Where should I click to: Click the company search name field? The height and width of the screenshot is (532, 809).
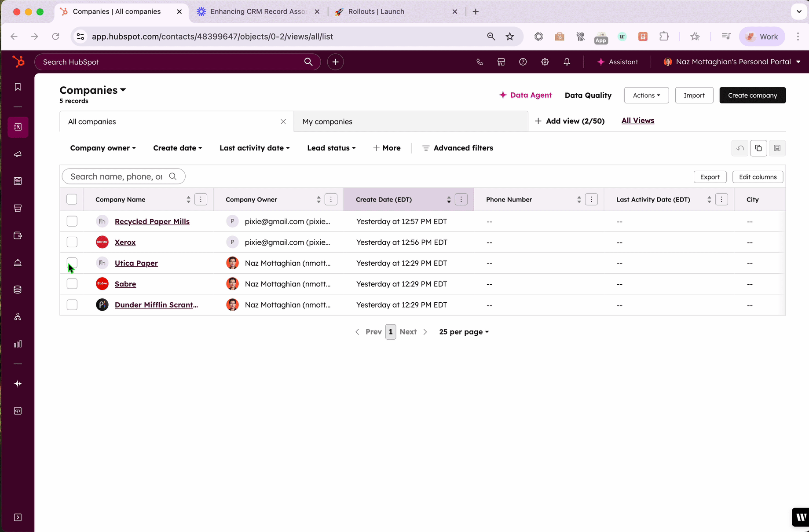pyautogui.click(x=117, y=177)
